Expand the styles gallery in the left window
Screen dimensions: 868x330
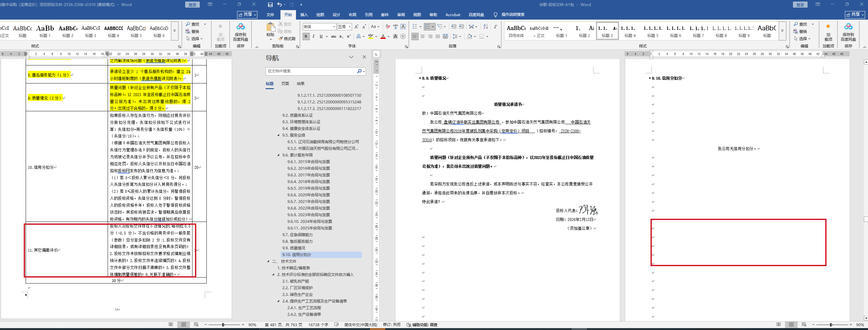tap(174, 31)
